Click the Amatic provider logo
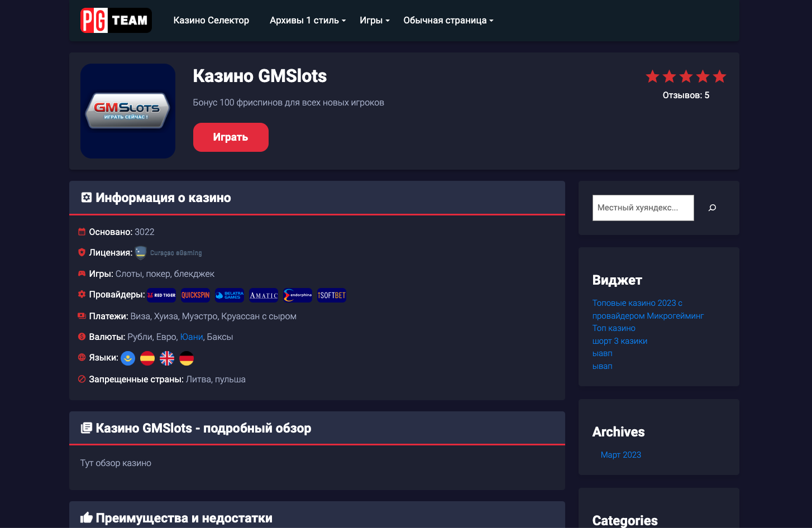Image resolution: width=812 pixels, height=528 pixels. coord(264,295)
